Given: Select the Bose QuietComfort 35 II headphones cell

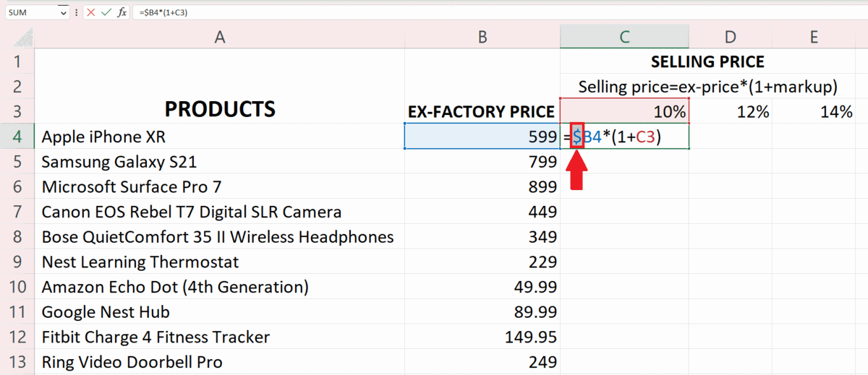Looking at the screenshot, I should 219,236.
